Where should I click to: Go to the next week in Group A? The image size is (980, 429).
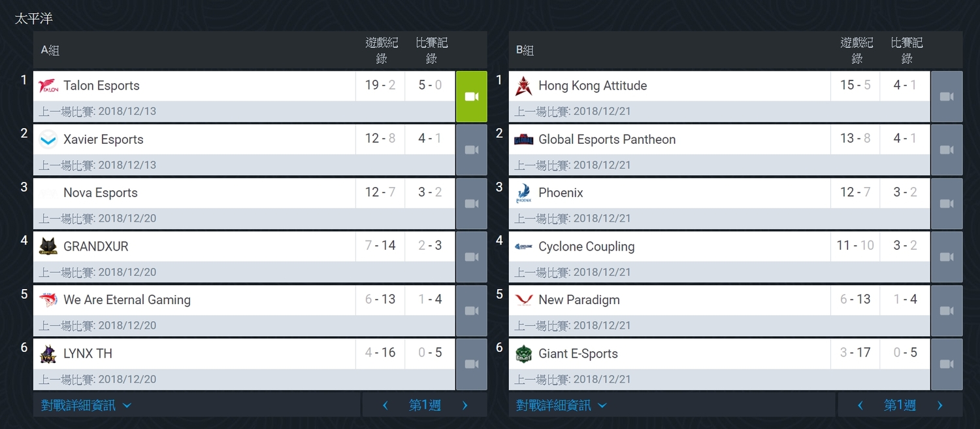(465, 405)
